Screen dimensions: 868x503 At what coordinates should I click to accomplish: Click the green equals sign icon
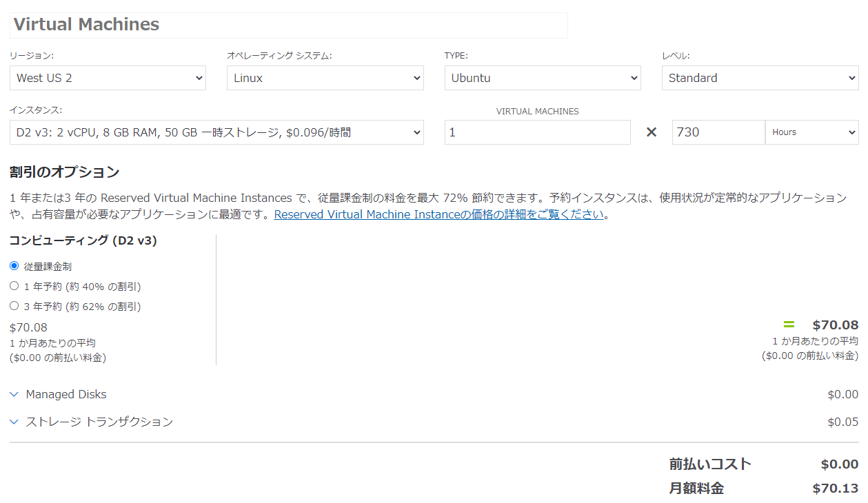[789, 325]
